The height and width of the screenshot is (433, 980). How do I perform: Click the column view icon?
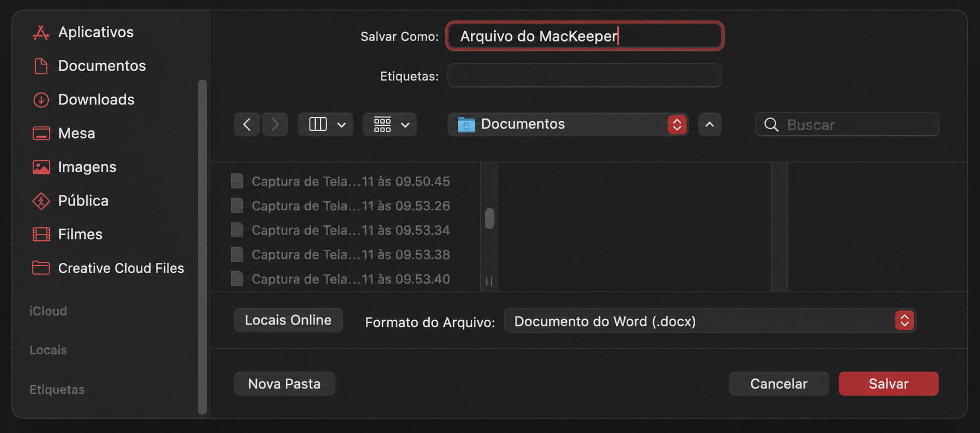317,125
